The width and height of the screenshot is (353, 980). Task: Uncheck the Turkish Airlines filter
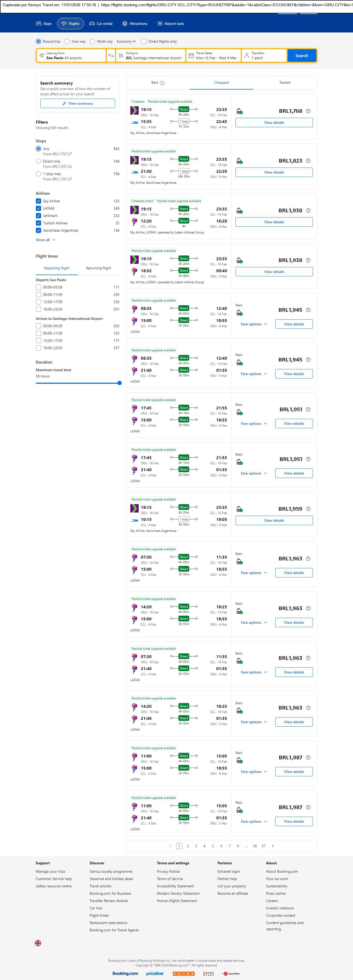point(38,223)
